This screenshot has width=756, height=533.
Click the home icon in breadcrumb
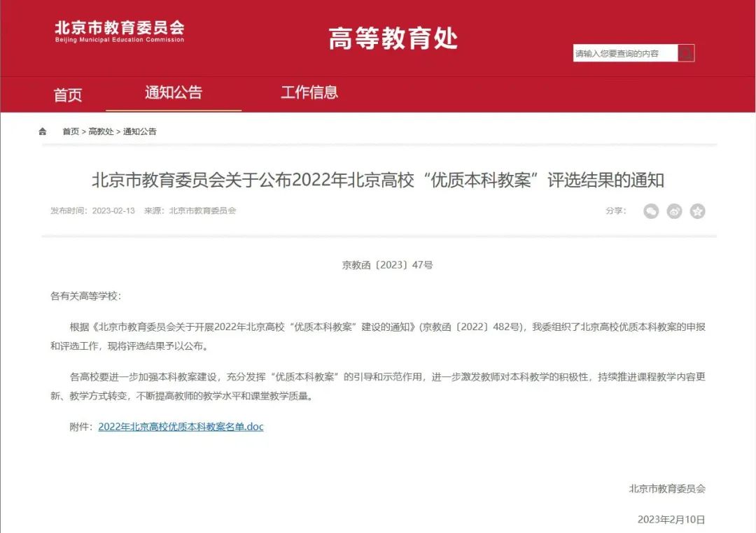pyautogui.click(x=43, y=131)
